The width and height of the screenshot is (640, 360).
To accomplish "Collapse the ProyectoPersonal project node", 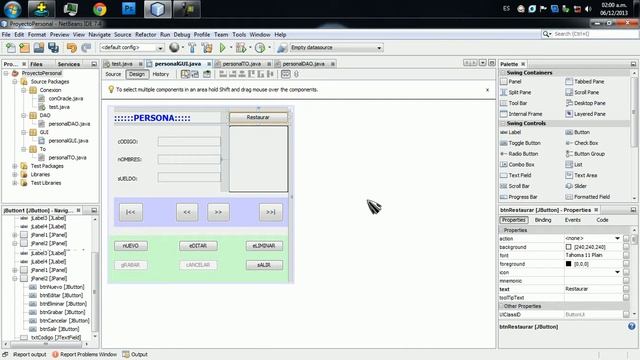I will pyautogui.click(x=6, y=73).
